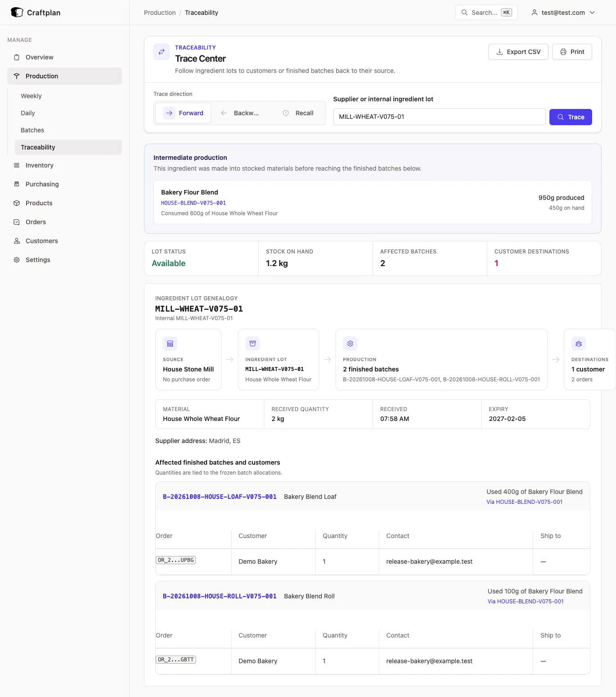Screen dimensions: 616x697
Task: Click order OR_2...GBTT badge
Action: [x=176, y=660]
